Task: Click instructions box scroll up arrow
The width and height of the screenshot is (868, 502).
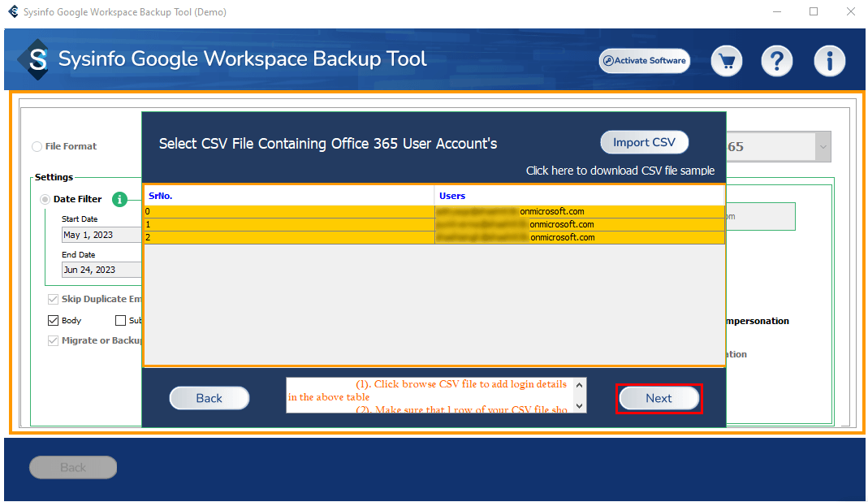Action: point(579,385)
